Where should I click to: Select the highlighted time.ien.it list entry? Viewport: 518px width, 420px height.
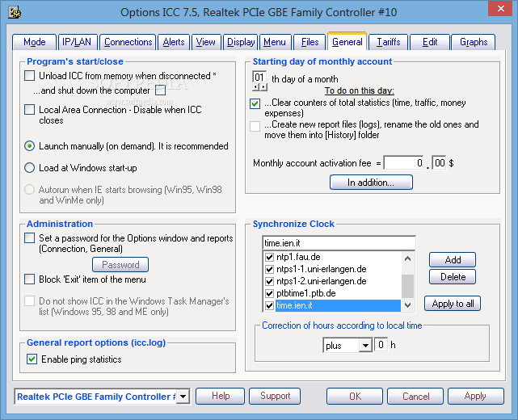(x=338, y=305)
